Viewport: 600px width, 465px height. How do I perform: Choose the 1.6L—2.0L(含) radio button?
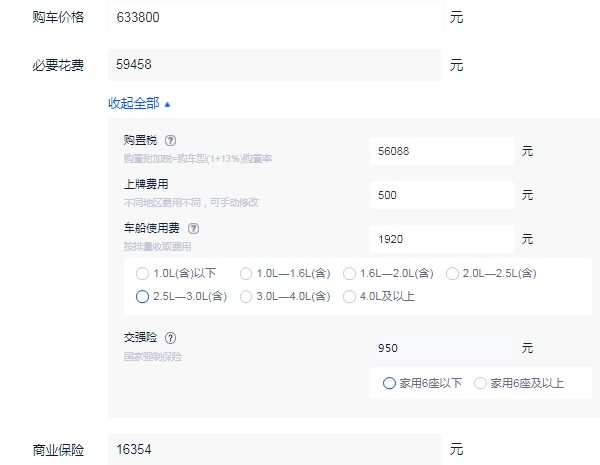349,273
